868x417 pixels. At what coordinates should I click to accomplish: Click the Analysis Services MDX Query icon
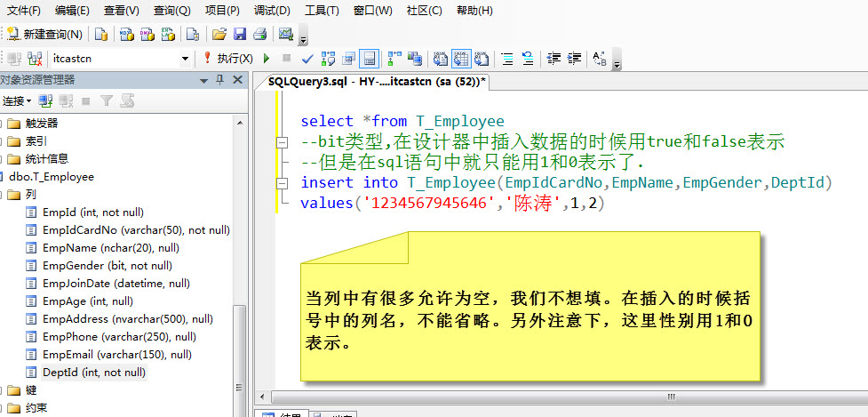[x=127, y=35]
